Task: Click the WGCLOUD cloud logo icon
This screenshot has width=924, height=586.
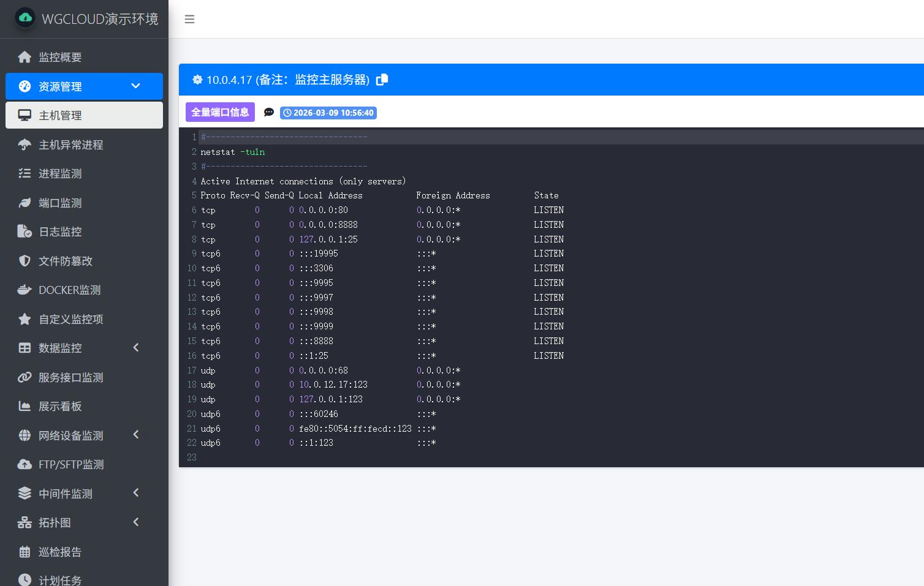Action: click(25, 18)
